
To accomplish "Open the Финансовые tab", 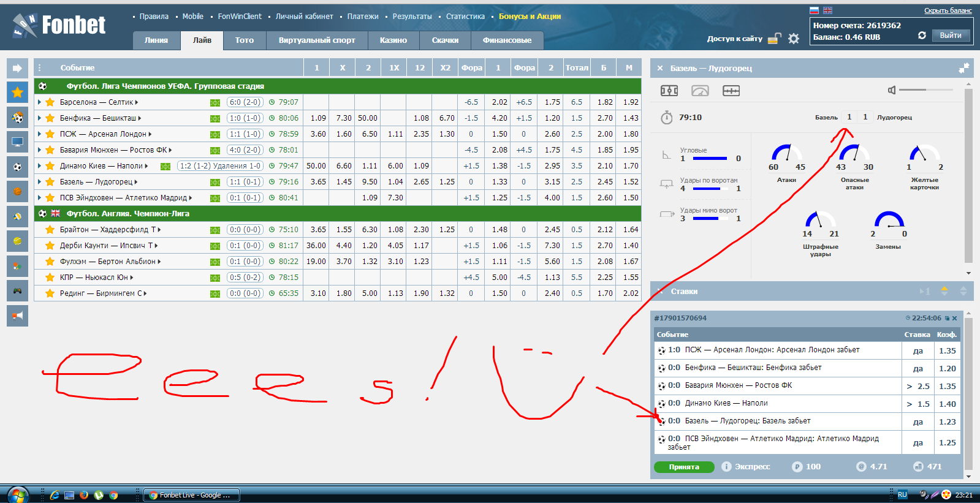I will point(507,40).
